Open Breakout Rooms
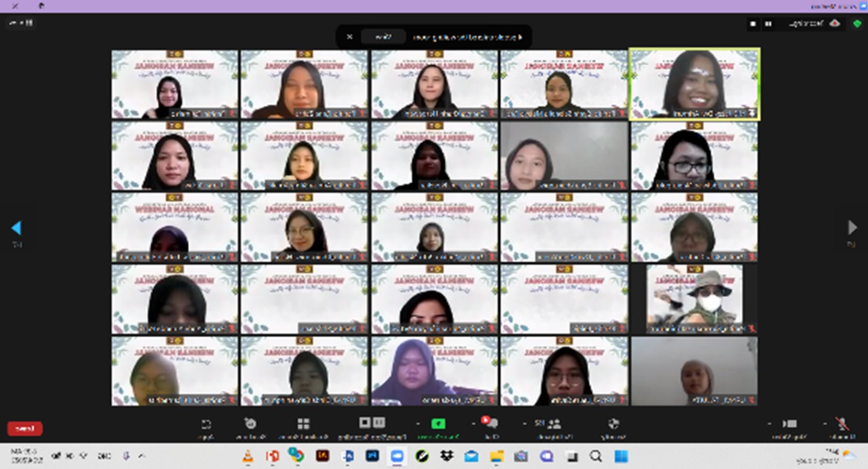This screenshot has height=469, width=868. (x=303, y=424)
